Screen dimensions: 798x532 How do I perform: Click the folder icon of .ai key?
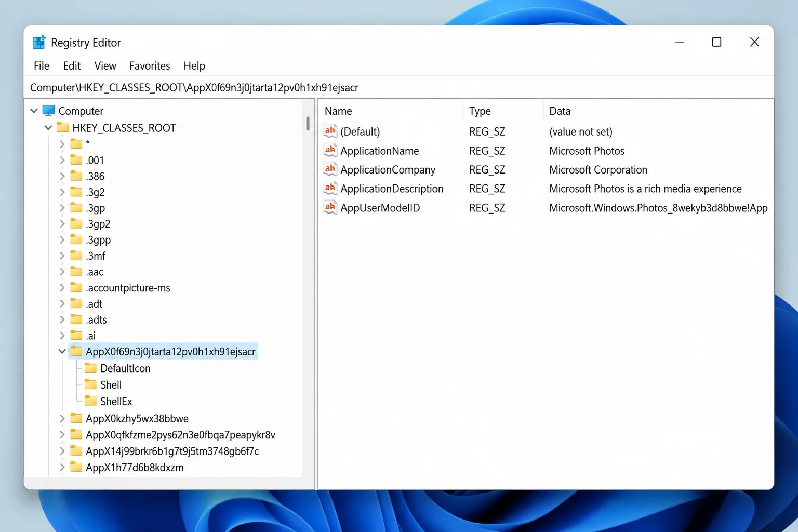[76, 335]
